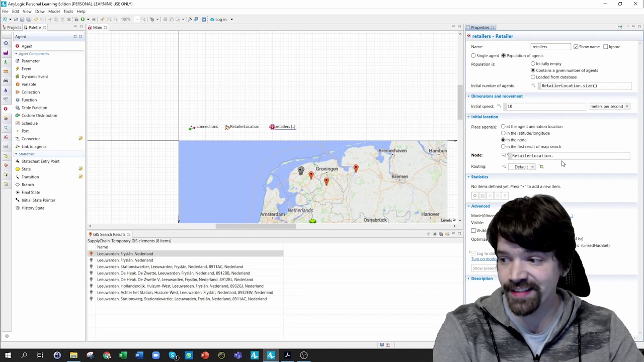Click the Initial number of agents field
The height and width of the screenshot is (362, 644).
pyautogui.click(x=584, y=86)
